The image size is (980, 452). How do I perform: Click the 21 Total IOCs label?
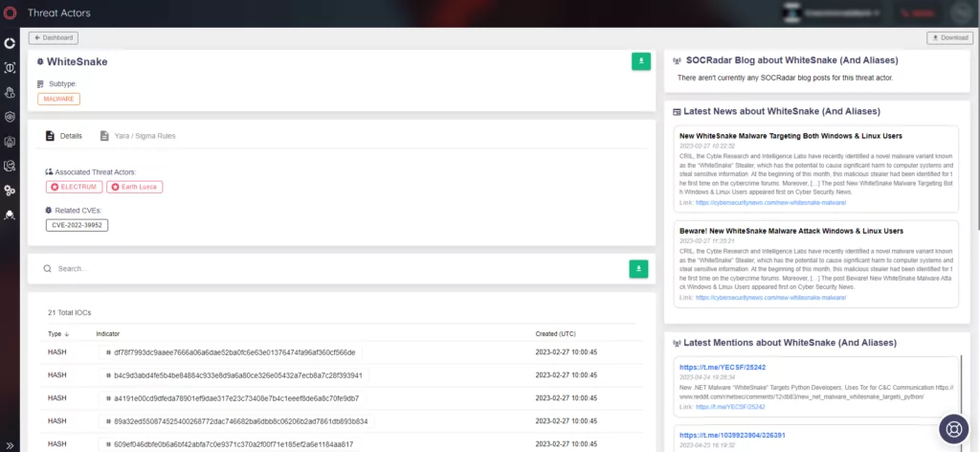point(69,312)
